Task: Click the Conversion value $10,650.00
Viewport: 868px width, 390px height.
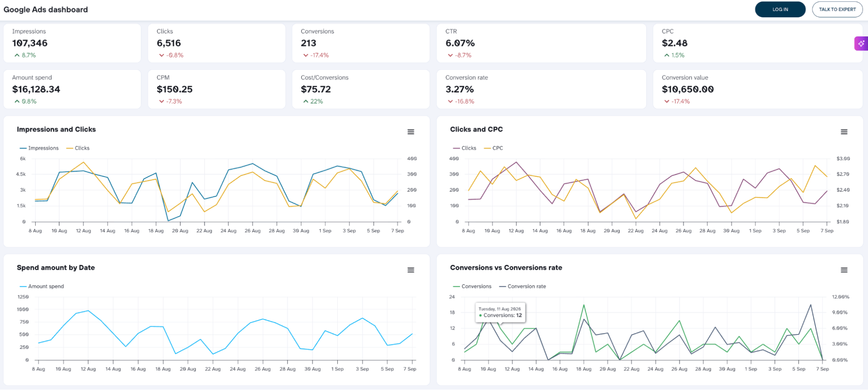Action: point(687,89)
